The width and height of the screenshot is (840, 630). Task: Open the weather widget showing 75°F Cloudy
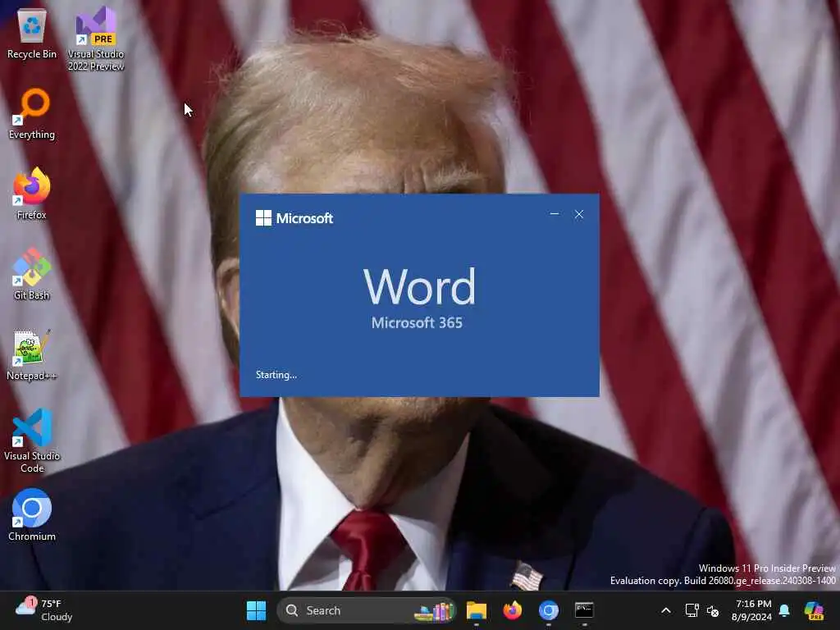coord(44,610)
